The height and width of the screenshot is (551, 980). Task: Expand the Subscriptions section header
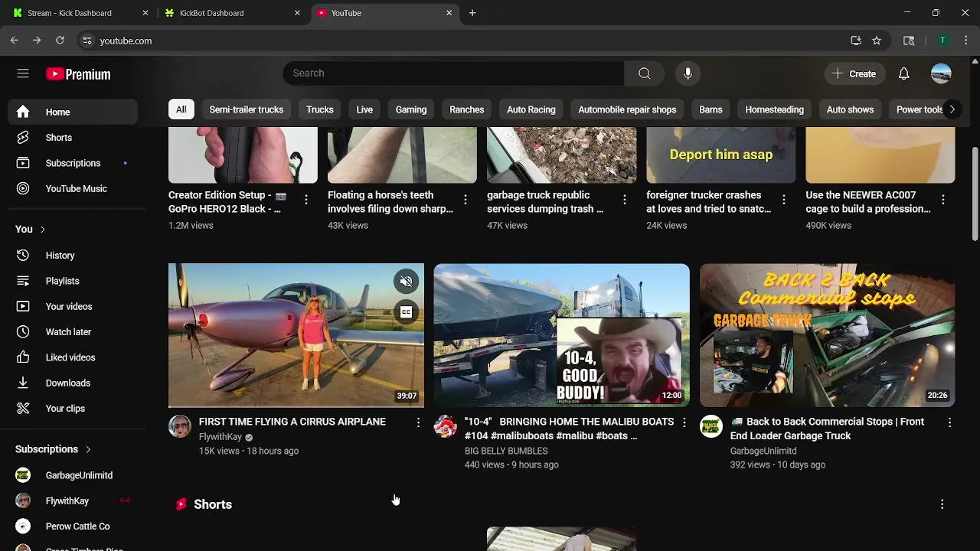point(54,449)
